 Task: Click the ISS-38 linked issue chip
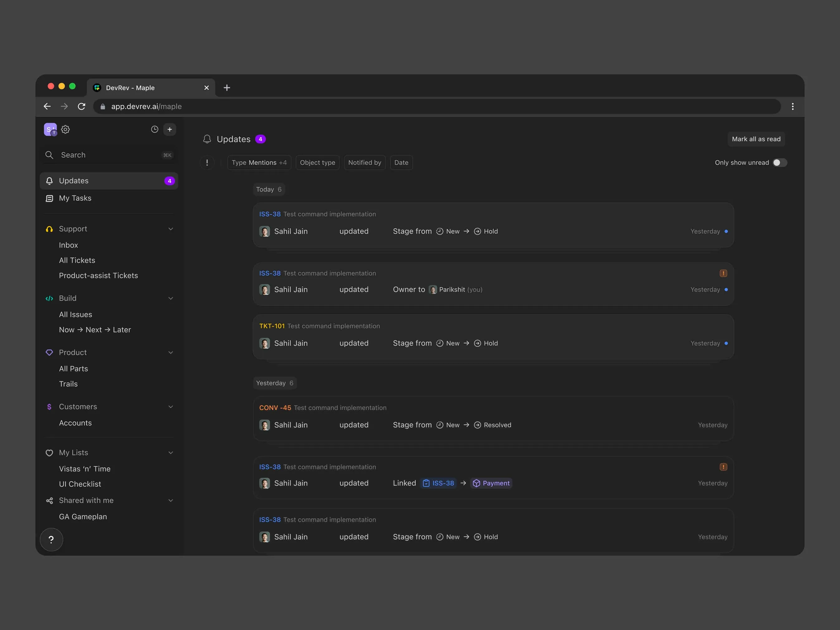(x=439, y=483)
